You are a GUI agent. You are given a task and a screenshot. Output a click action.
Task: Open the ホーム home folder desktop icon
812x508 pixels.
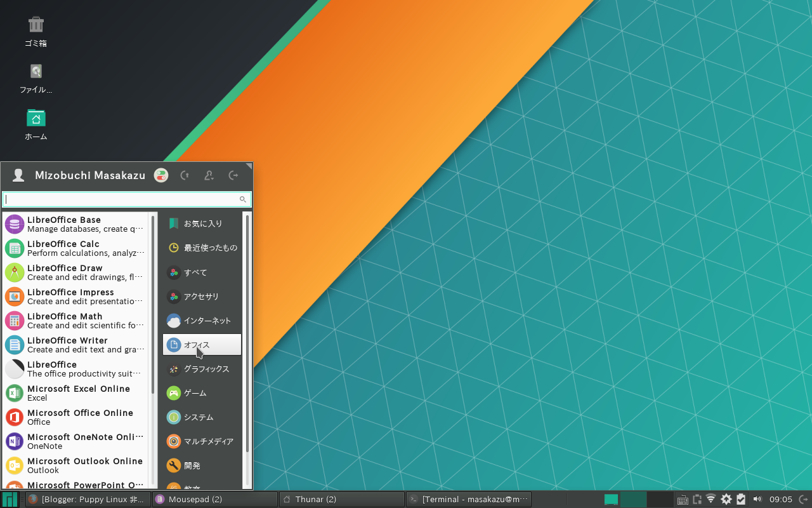click(x=36, y=125)
